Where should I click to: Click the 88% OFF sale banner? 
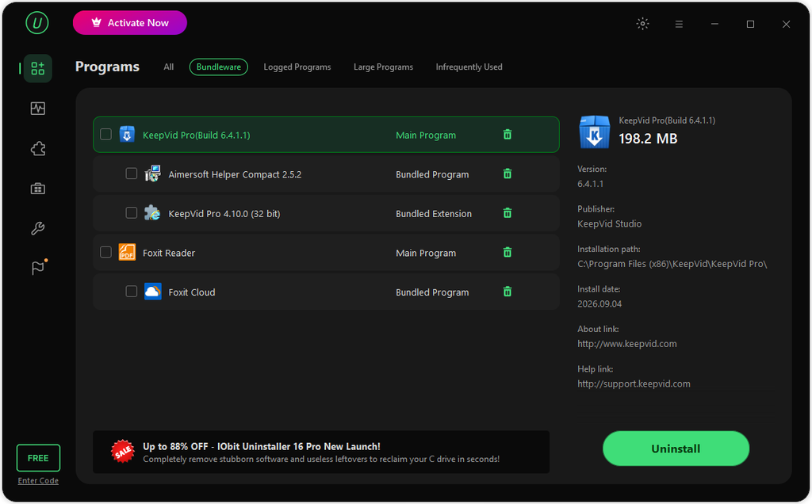pyautogui.click(x=321, y=452)
